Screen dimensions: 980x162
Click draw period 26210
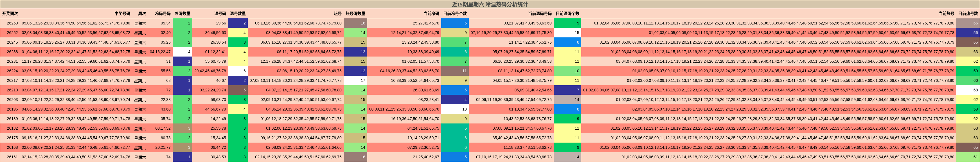click(x=12, y=90)
